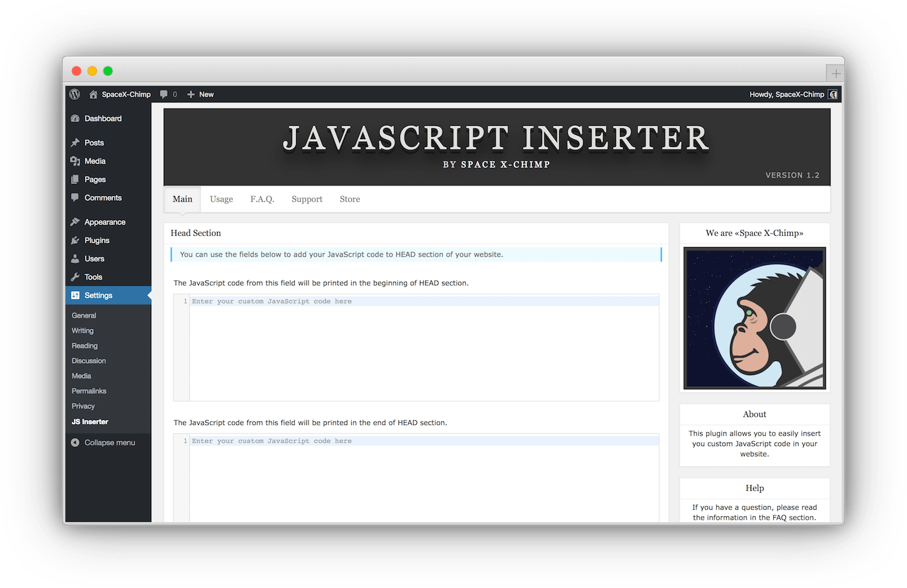Open Media settings submenu under Settings
This screenshot has width=907, height=588.
(x=81, y=376)
